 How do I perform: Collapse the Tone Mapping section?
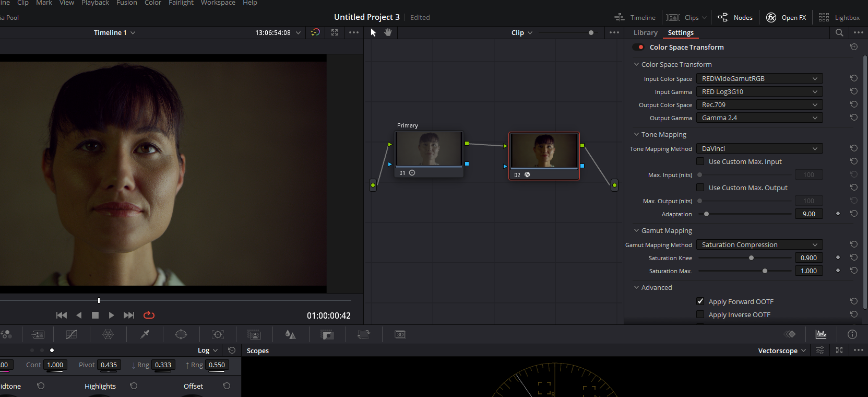pyautogui.click(x=636, y=134)
